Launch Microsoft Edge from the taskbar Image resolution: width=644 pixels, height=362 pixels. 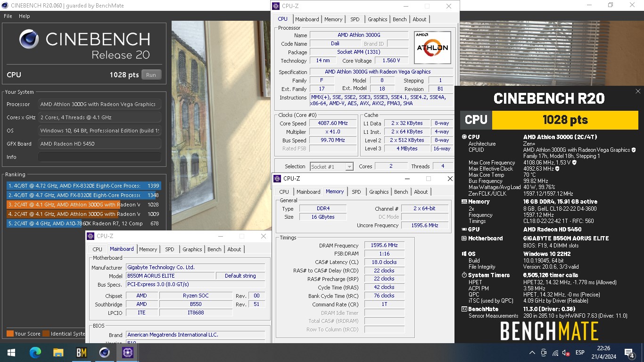click(35, 352)
